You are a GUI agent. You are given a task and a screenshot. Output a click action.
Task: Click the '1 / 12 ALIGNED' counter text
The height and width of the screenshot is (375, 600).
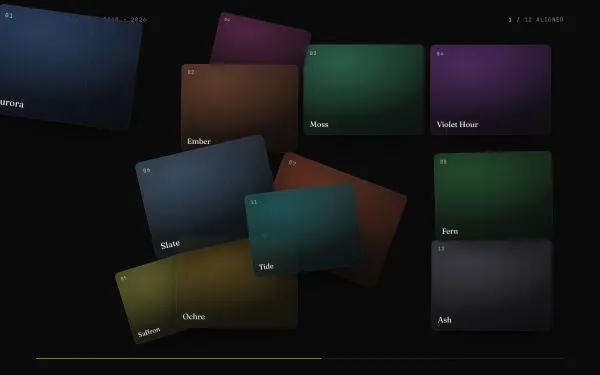[536, 20]
